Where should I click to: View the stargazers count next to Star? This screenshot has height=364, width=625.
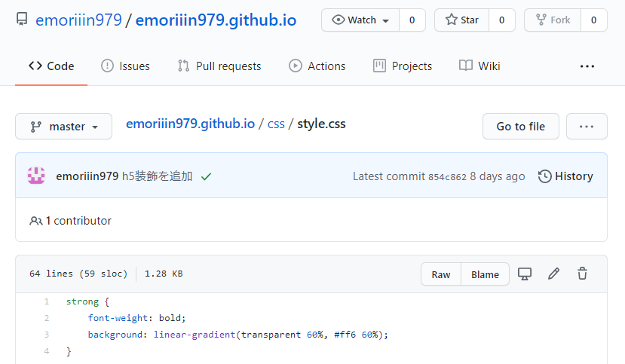click(x=502, y=20)
